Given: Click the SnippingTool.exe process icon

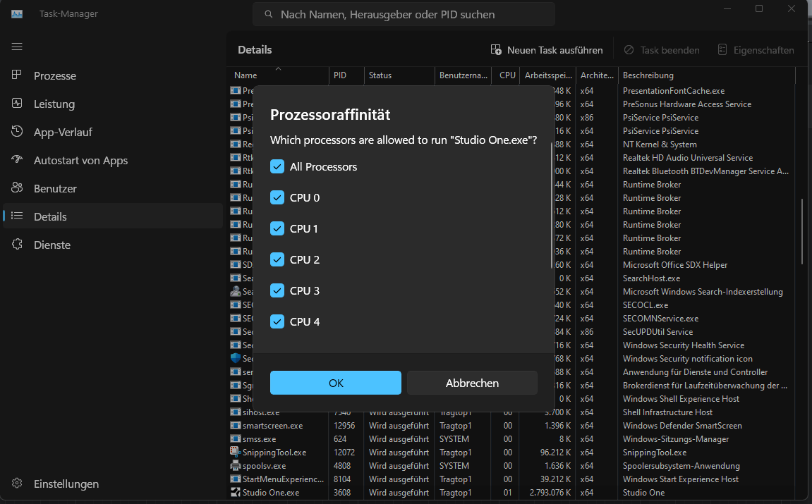Looking at the screenshot, I should tap(236, 452).
